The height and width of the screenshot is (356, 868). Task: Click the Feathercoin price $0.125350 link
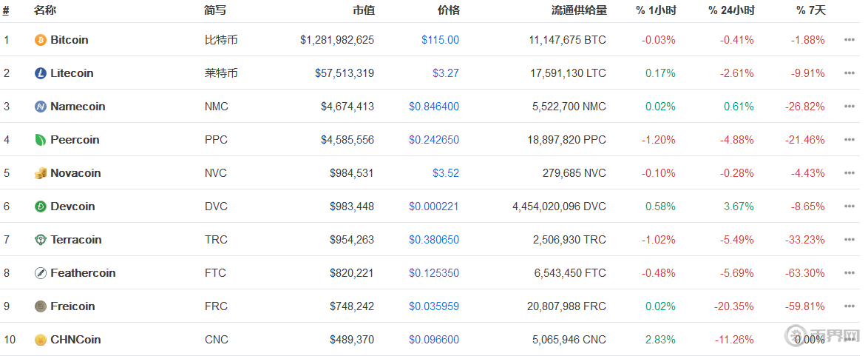pos(434,273)
